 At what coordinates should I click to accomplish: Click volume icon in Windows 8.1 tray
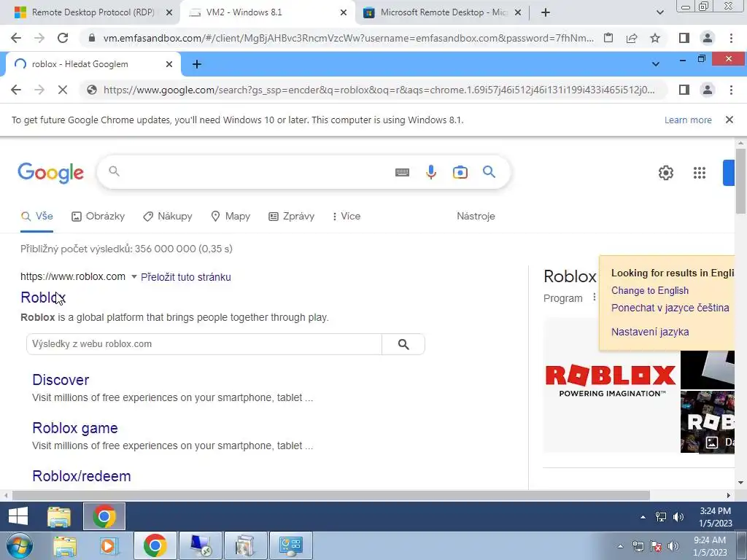click(678, 517)
